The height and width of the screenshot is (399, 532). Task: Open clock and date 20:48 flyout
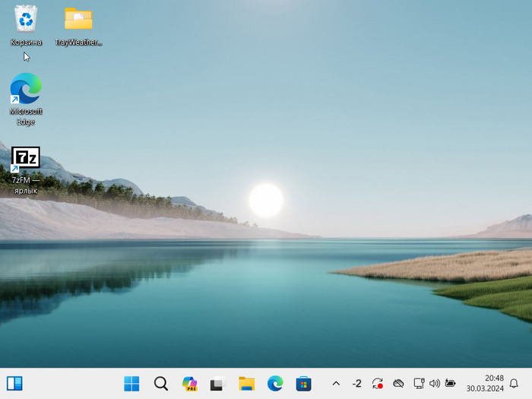point(485,383)
